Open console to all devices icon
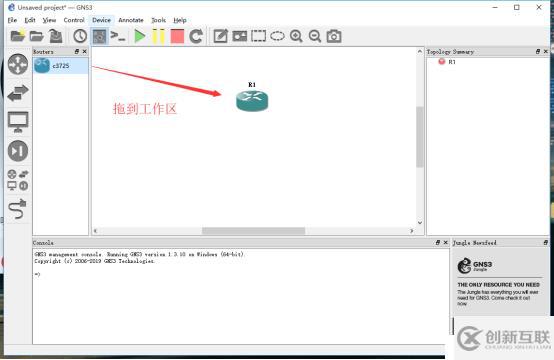The height and width of the screenshot is (360, 554). pyautogui.click(x=118, y=36)
